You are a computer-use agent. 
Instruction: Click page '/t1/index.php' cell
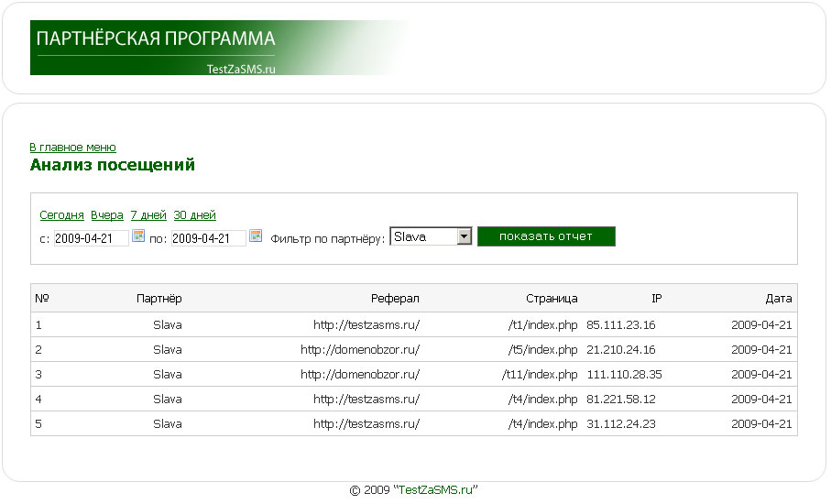pos(542,325)
